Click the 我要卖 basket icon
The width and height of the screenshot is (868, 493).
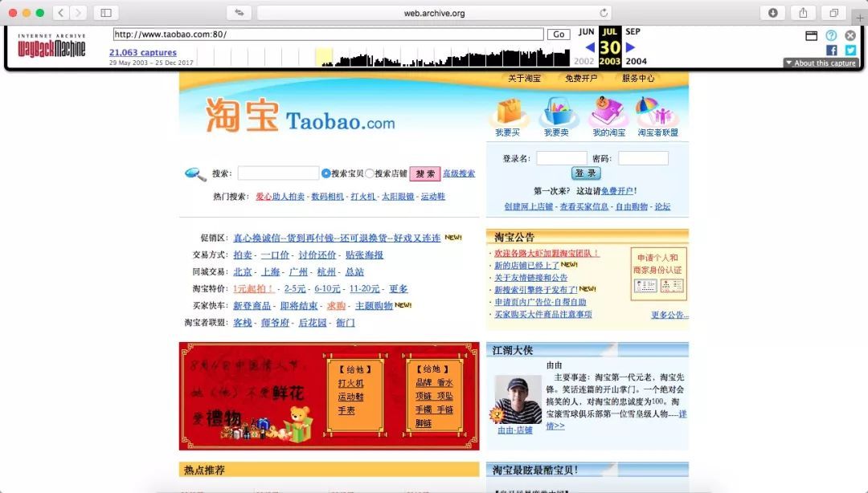pos(558,112)
